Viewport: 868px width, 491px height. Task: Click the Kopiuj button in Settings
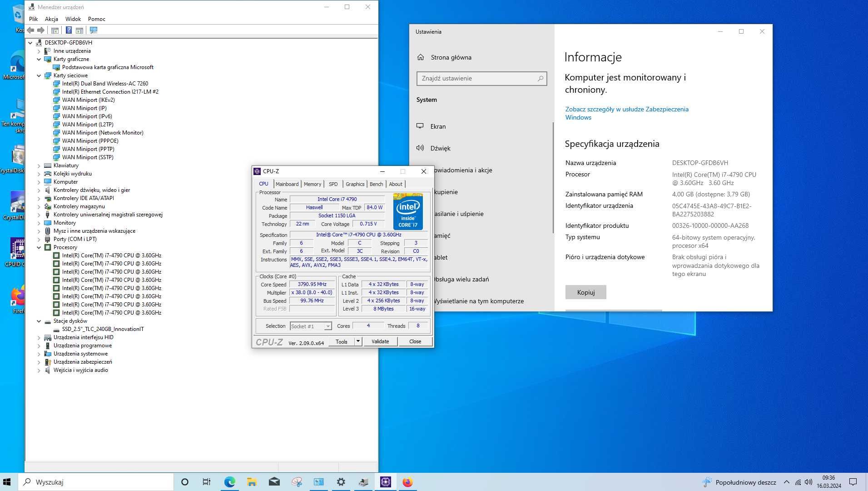[x=586, y=292]
